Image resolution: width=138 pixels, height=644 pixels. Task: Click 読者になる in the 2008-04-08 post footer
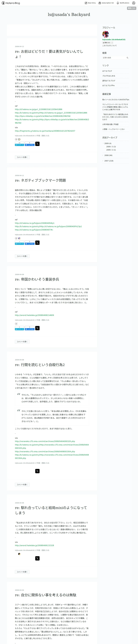pyautogui.click(x=45, y=463)
